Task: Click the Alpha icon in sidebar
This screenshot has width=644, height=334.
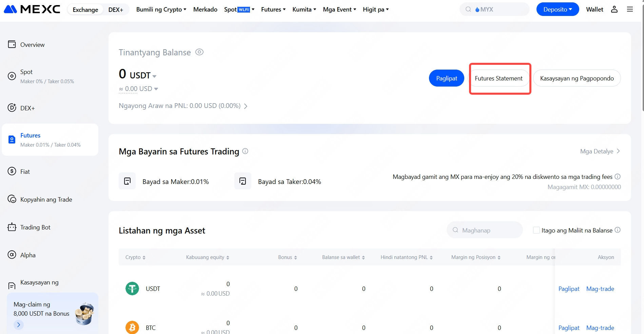Action: click(12, 255)
